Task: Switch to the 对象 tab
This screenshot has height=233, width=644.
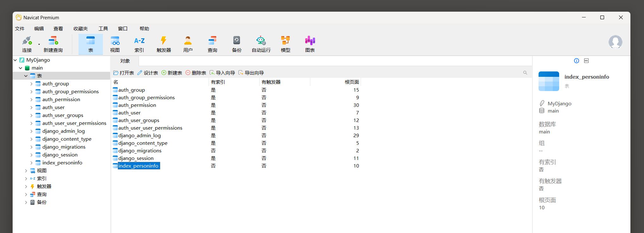Action: pyautogui.click(x=125, y=61)
